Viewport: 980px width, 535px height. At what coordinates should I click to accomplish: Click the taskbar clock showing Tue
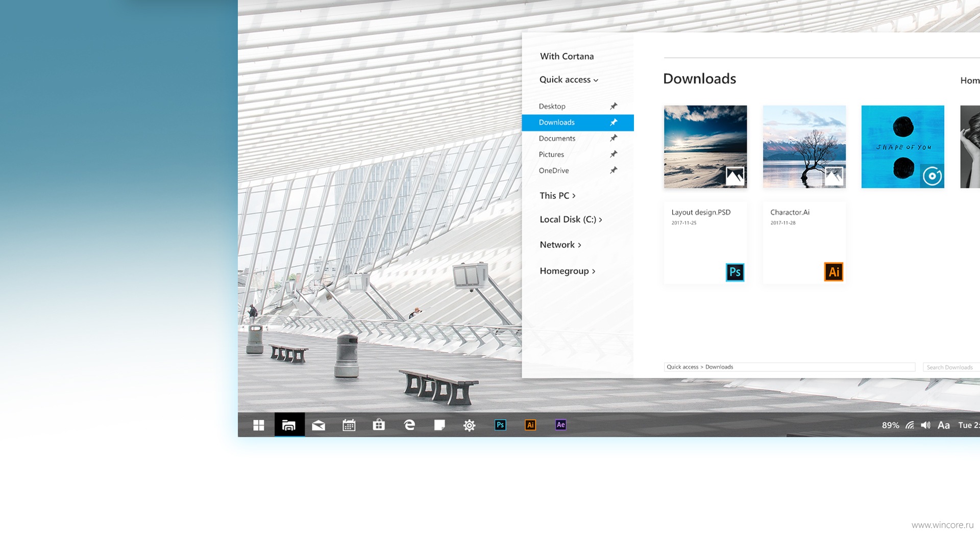coord(969,425)
